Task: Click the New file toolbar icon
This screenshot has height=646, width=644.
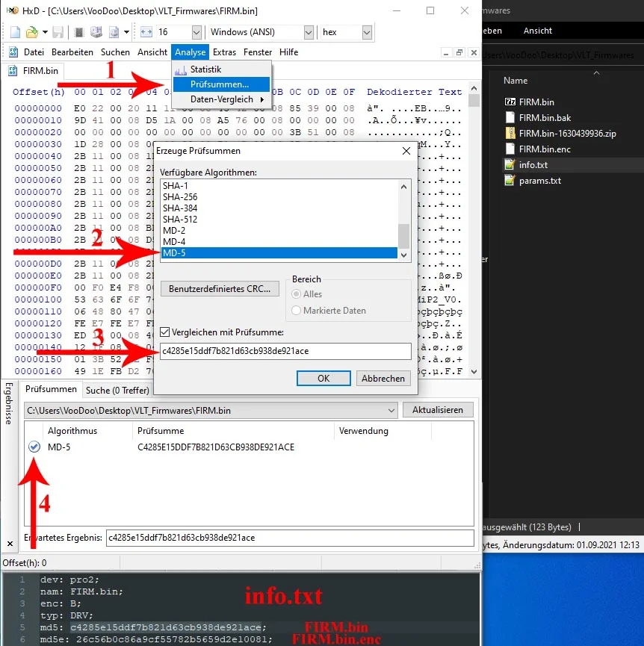Action: pos(16,32)
